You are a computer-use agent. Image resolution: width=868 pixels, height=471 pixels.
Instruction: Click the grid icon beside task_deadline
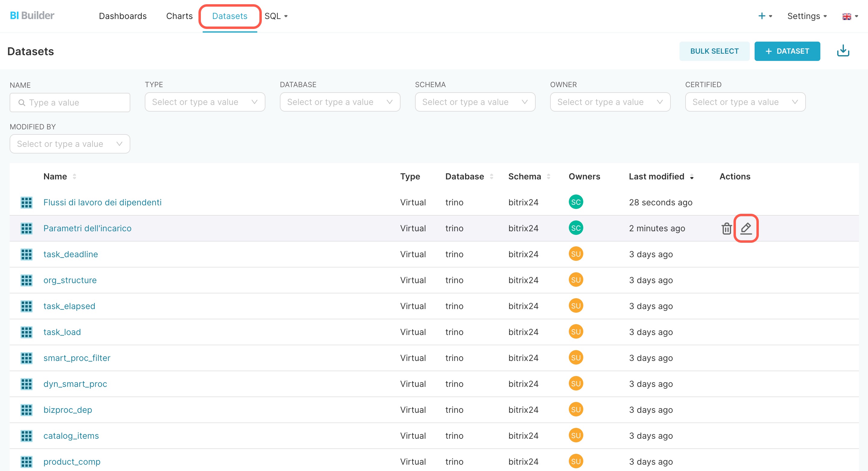tap(26, 254)
